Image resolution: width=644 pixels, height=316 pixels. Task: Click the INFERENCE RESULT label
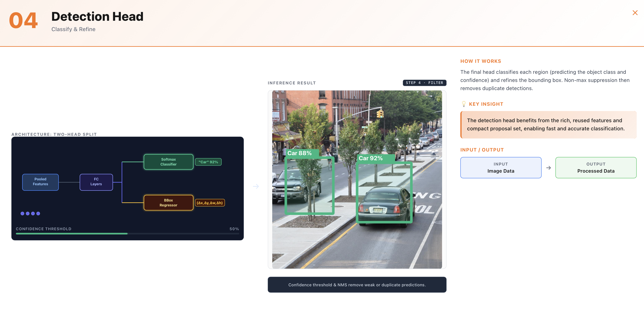(292, 83)
